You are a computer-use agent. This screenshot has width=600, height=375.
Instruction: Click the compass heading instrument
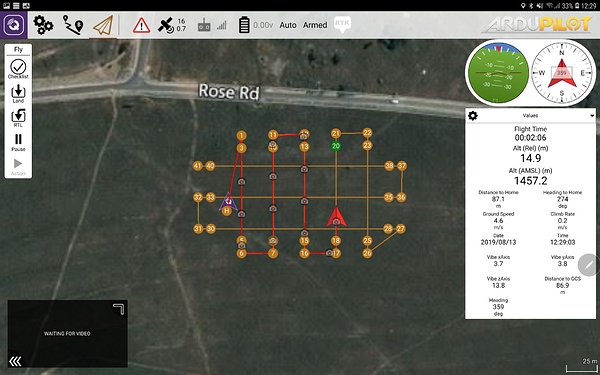(x=561, y=73)
